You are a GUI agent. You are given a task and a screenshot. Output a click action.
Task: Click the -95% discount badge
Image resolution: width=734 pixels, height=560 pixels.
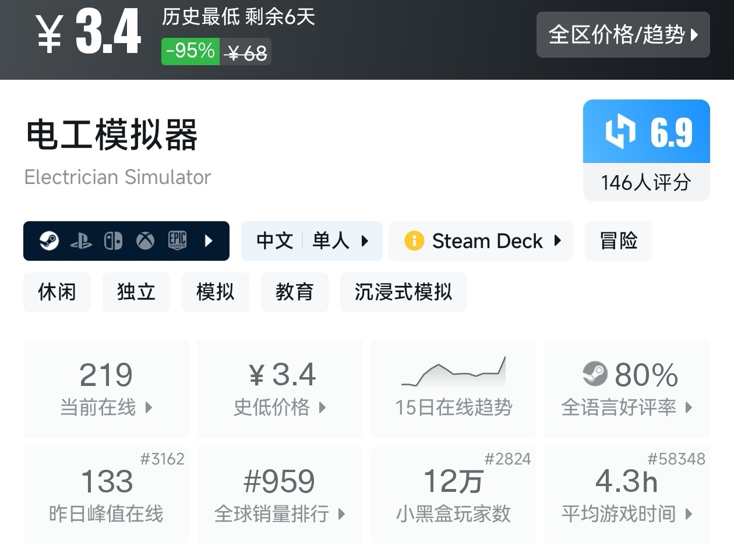[190, 51]
